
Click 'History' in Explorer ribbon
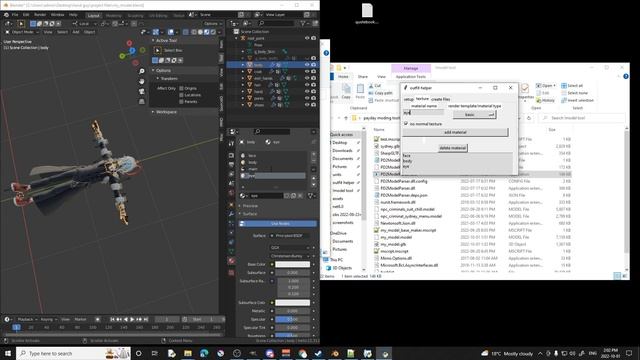(545, 100)
